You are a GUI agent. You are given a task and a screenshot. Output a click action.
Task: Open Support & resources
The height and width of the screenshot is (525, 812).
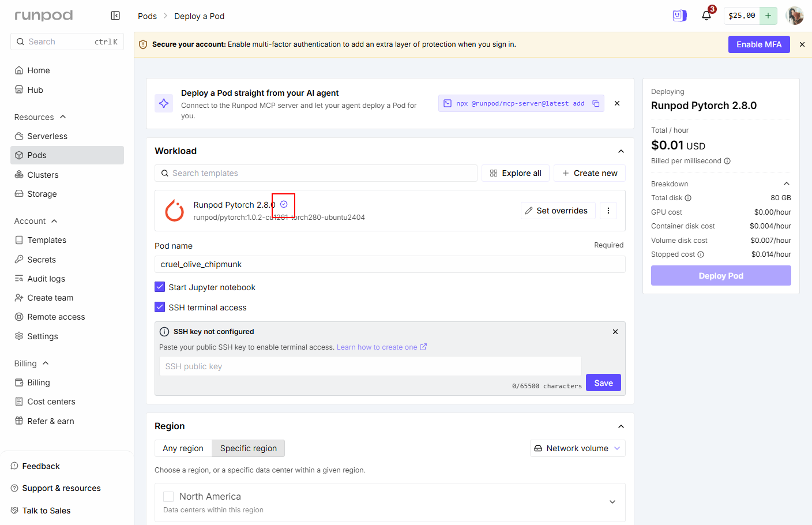pyautogui.click(x=56, y=488)
